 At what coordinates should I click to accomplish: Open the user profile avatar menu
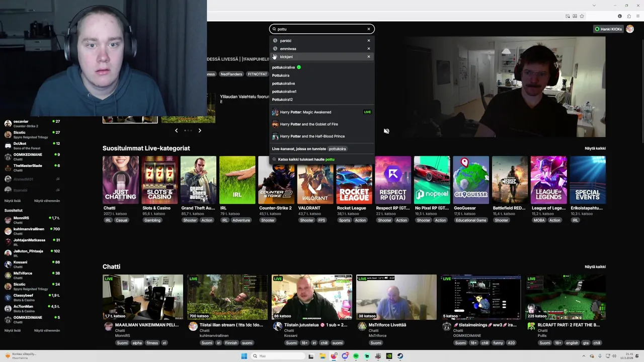(x=629, y=29)
